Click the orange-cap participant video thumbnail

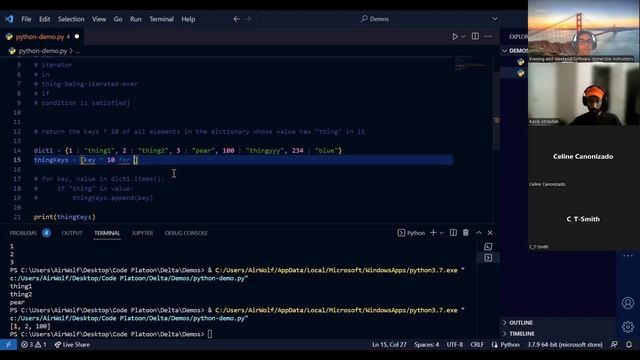(584, 94)
